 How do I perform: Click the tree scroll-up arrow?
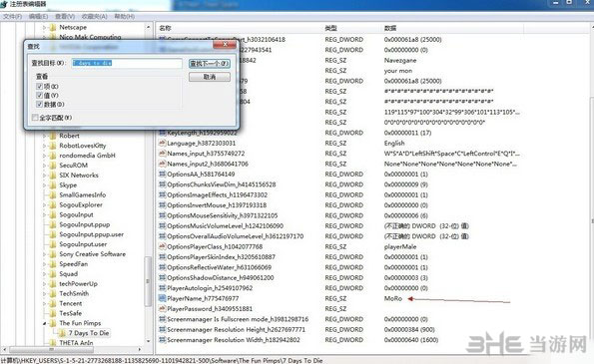(x=148, y=27)
